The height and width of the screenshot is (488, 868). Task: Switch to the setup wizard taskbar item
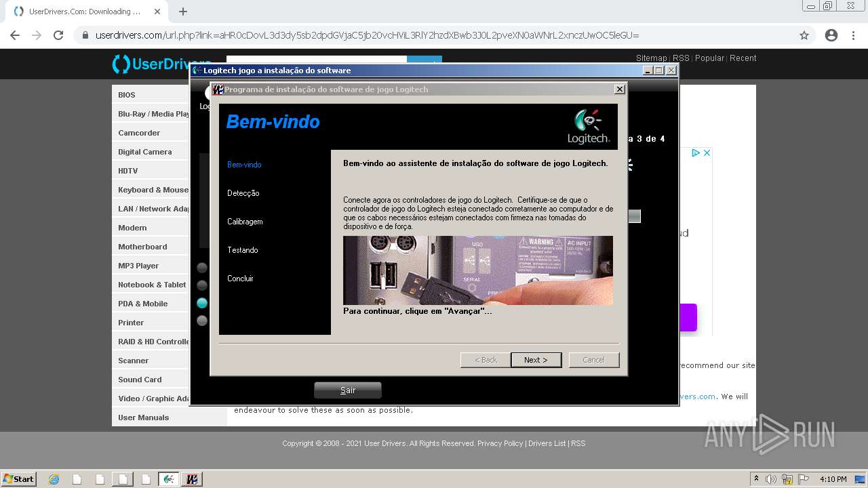coord(192,479)
